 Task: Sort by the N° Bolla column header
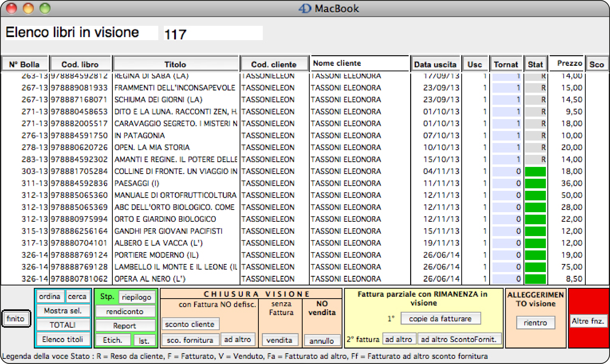(24, 64)
